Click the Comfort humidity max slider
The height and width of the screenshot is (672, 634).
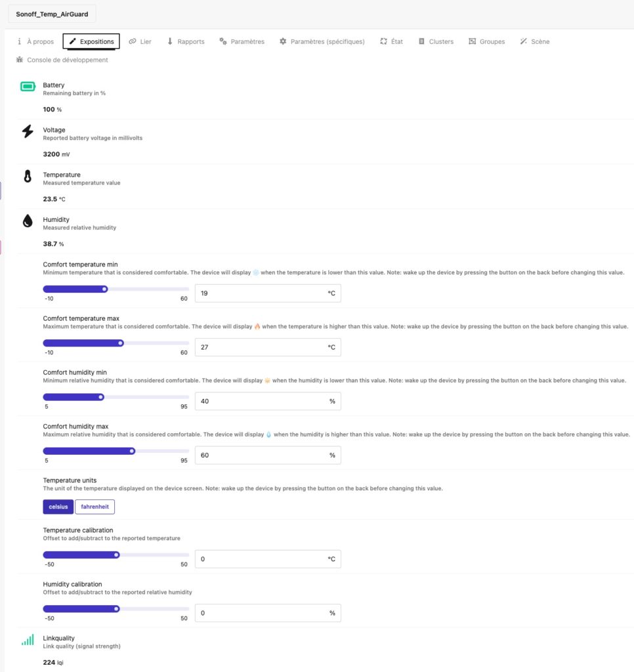pyautogui.click(x=116, y=451)
